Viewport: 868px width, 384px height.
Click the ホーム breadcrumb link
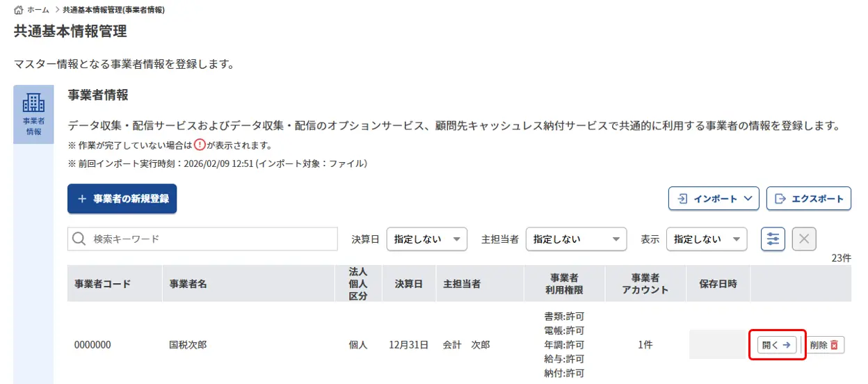38,10
